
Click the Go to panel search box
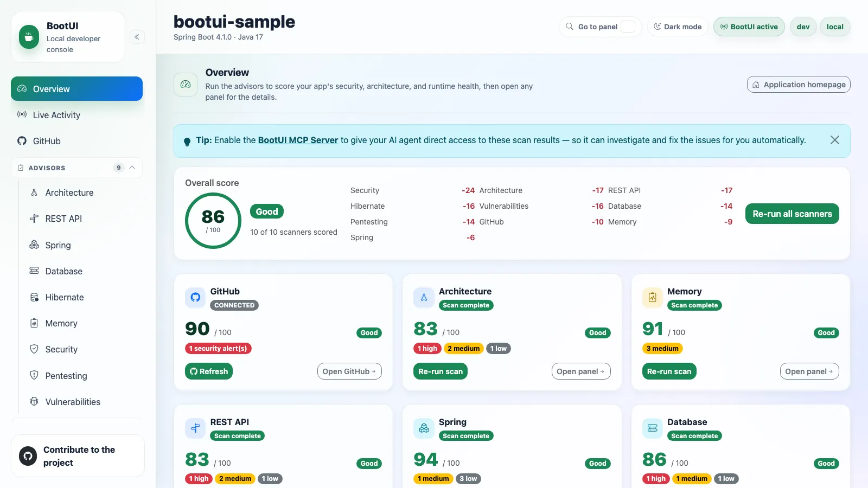(x=600, y=27)
